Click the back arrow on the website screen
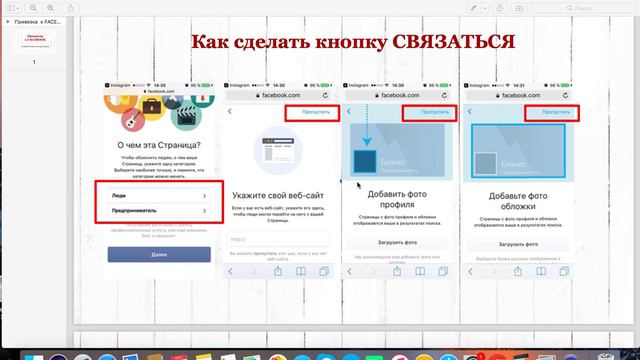 pos(230,111)
